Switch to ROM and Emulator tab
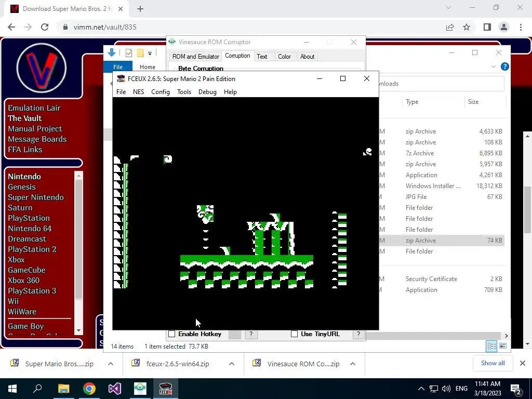The width and height of the screenshot is (532, 399). tap(196, 57)
